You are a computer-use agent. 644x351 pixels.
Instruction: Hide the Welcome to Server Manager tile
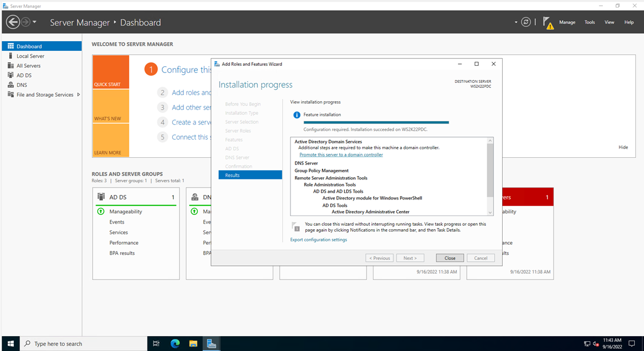(623, 147)
